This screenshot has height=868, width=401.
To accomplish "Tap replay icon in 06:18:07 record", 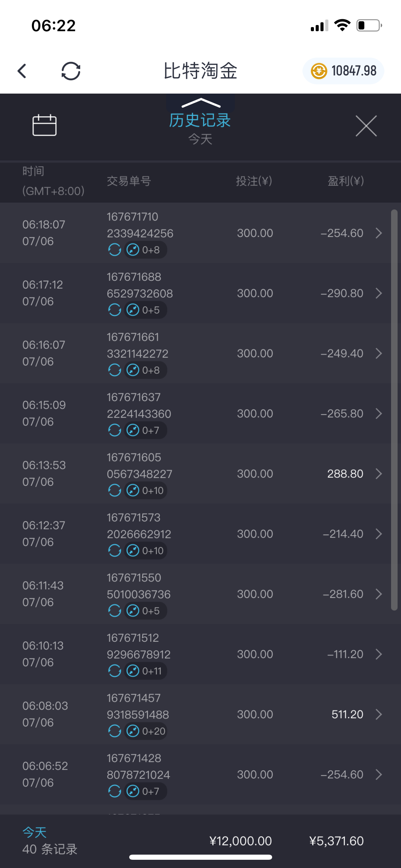I will [114, 250].
